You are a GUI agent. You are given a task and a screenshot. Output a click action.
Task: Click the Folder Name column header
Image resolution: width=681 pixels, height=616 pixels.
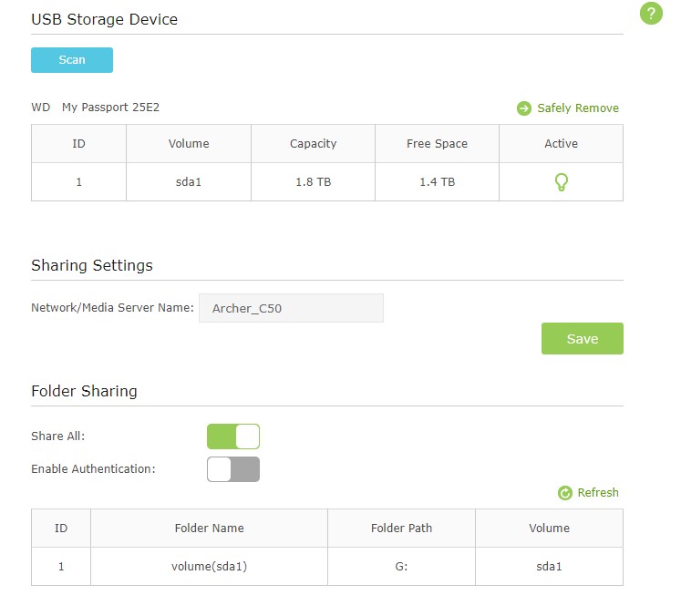(209, 529)
